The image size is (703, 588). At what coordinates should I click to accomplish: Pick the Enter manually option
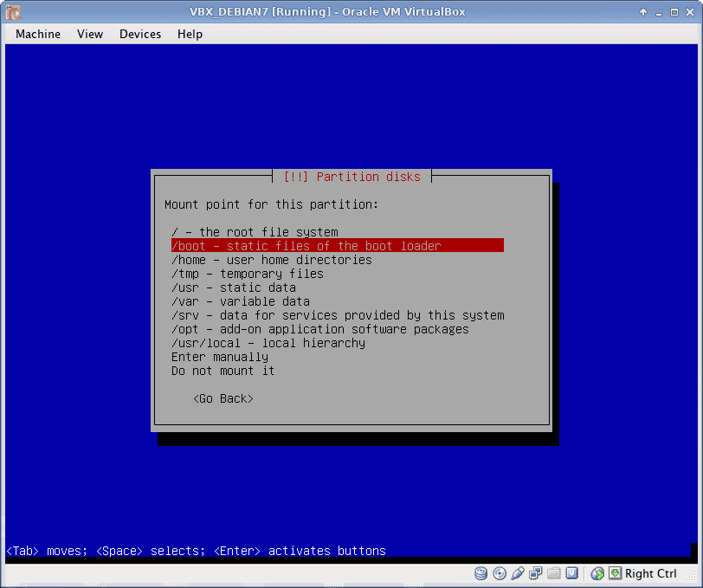220,357
